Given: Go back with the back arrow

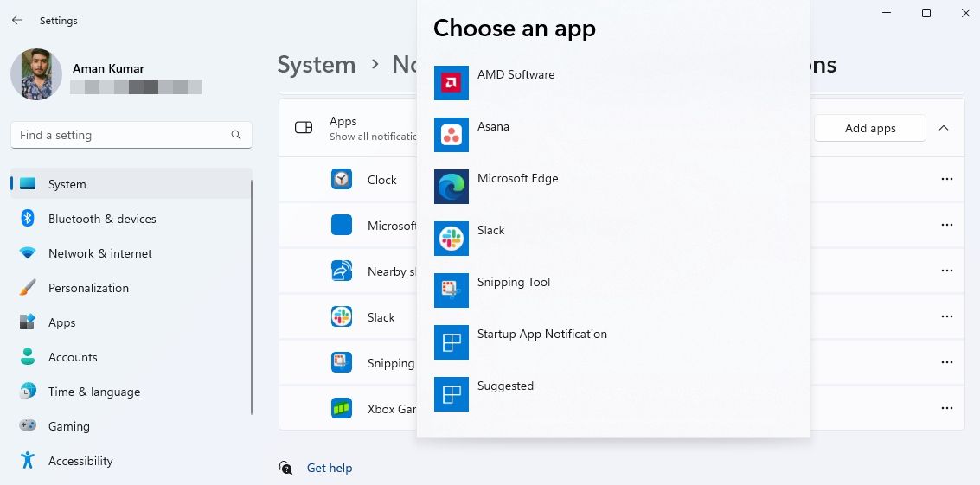Looking at the screenshot, I should (17, 20).
